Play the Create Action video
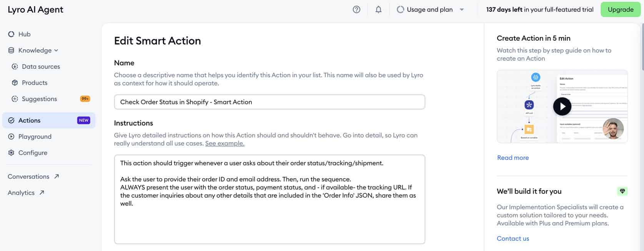This screenshot has width=644, height=251. click(x=562, y=107)
